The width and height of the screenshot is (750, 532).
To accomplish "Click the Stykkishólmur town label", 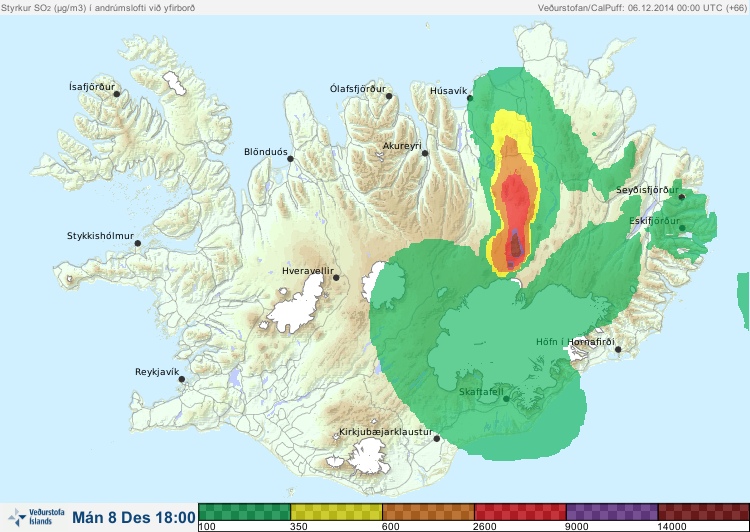I will (x=100, y=236).
